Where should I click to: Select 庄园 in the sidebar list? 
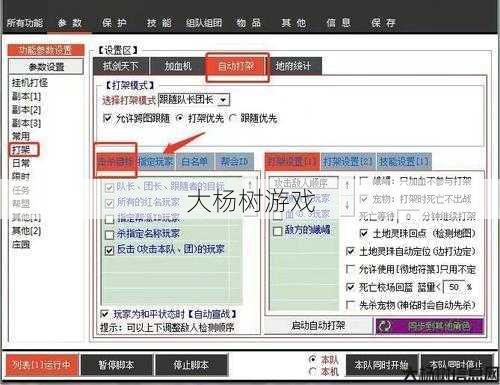point(21,244)
